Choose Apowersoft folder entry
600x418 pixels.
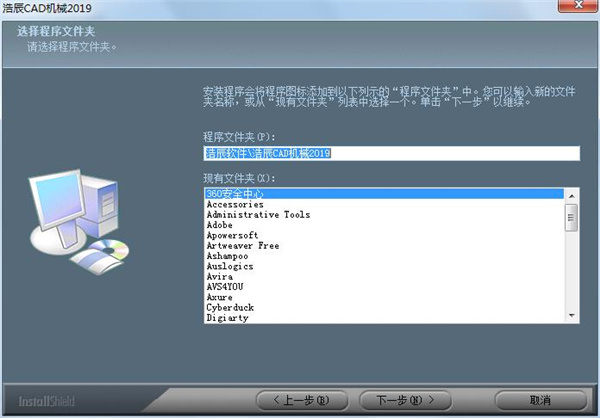(384, 235)
